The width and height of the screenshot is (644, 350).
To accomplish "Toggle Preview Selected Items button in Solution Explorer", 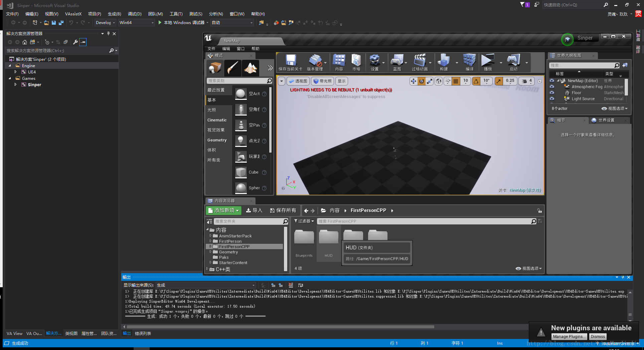I will coord(83,42).
